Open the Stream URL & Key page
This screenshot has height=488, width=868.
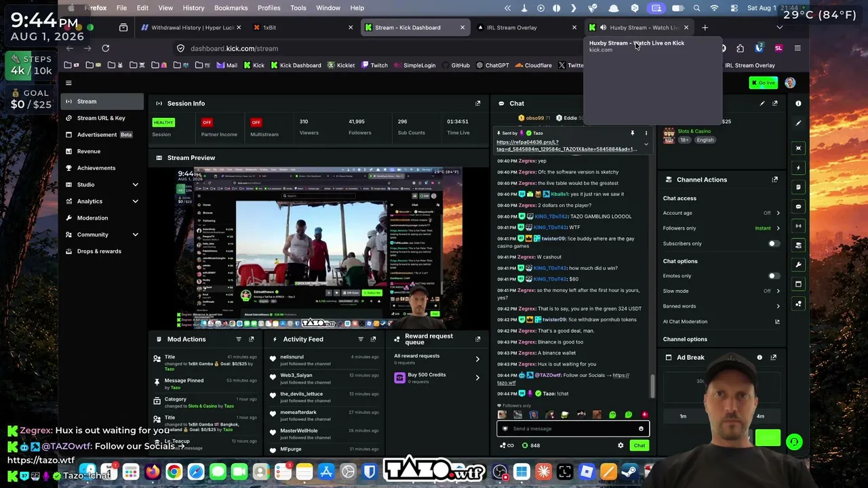101,118
